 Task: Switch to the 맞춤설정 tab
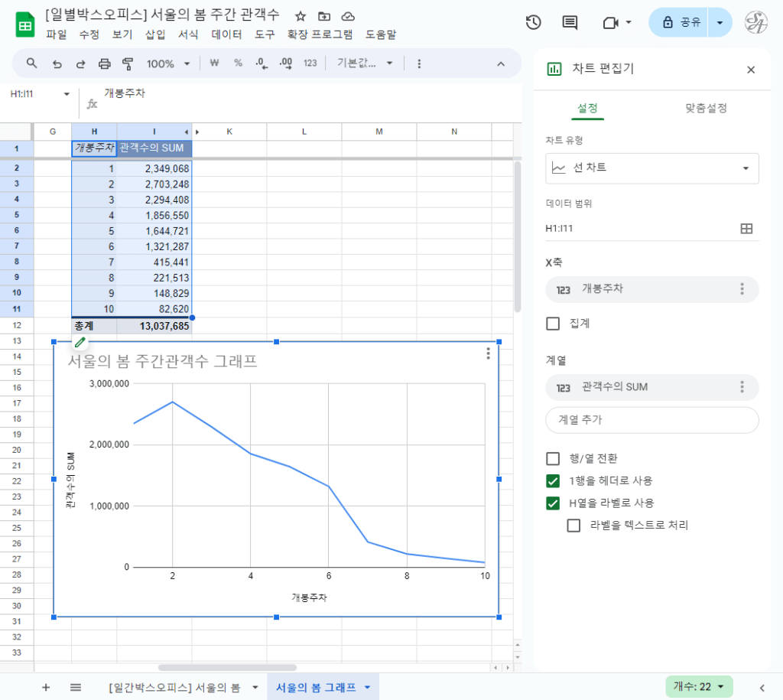click(705, 108)
